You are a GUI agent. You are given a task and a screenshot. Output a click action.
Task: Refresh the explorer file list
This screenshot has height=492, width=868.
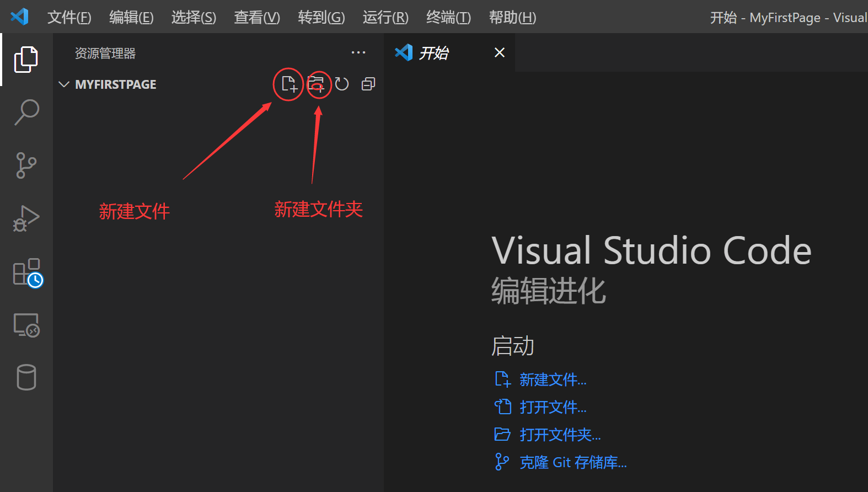(x=342, y=84)
